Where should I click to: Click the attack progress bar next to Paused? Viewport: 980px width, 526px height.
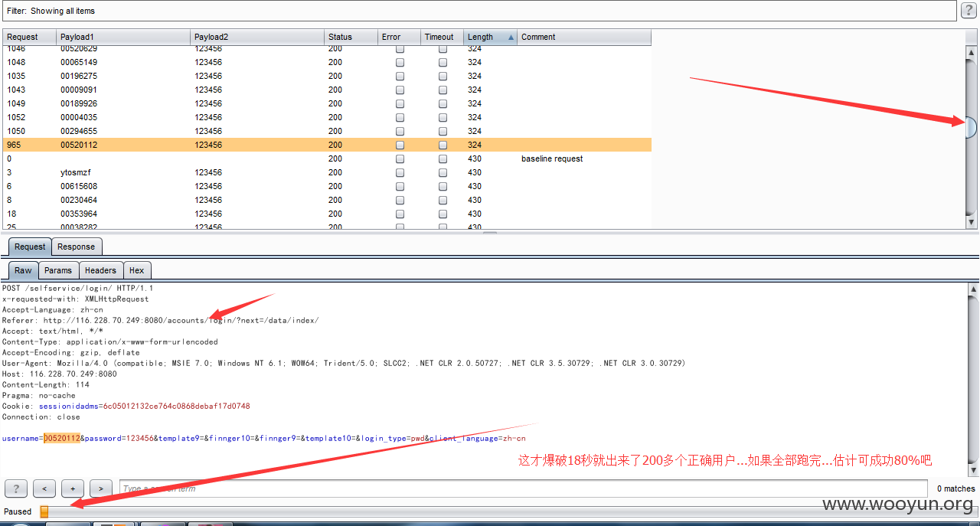pos(508,511)
